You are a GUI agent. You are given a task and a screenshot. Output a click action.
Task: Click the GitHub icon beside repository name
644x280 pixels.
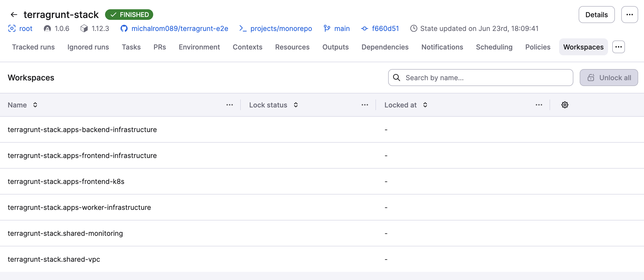click(124, 29)
